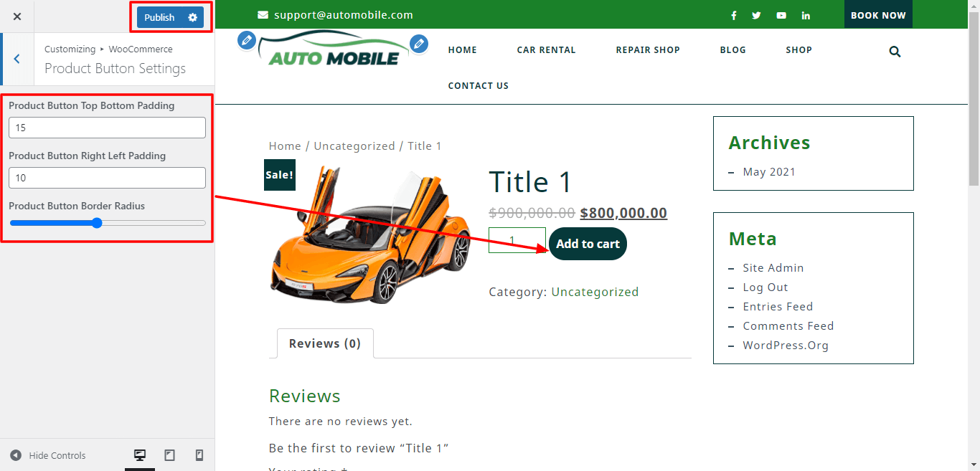The width and height of the screenshot is (980, 471).
Task: Click the Facebook icon in top bar
Action: 733,16
